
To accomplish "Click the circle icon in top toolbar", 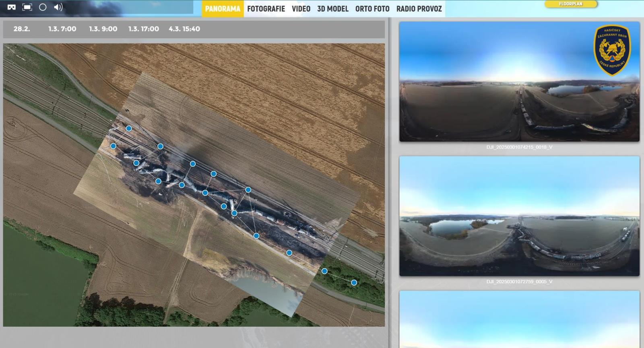I will coord(43,7).
